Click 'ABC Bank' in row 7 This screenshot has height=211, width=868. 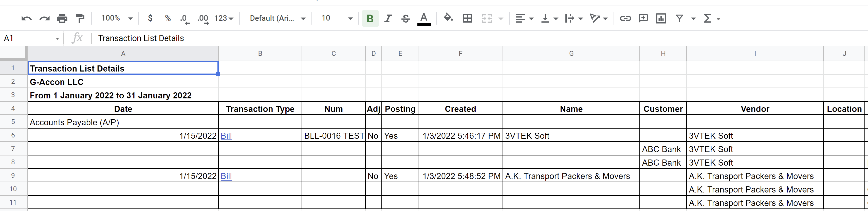click(x=663, y=149)
